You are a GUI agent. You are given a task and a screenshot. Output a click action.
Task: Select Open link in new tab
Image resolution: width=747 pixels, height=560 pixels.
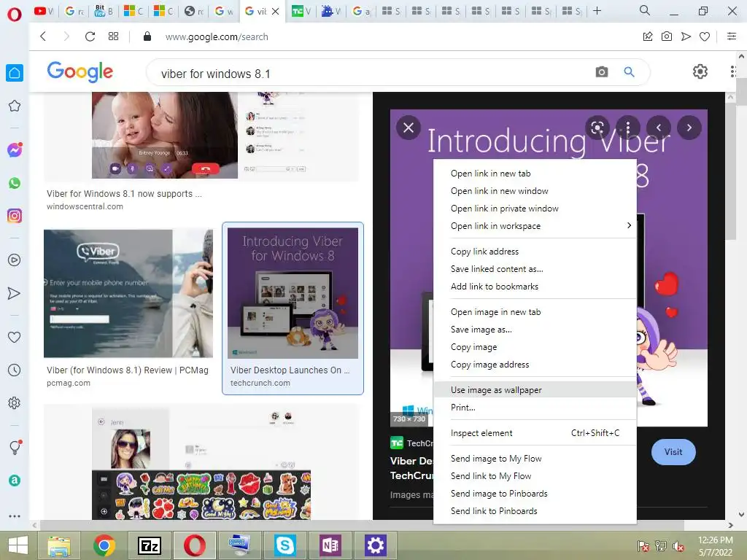pos(535,174)
